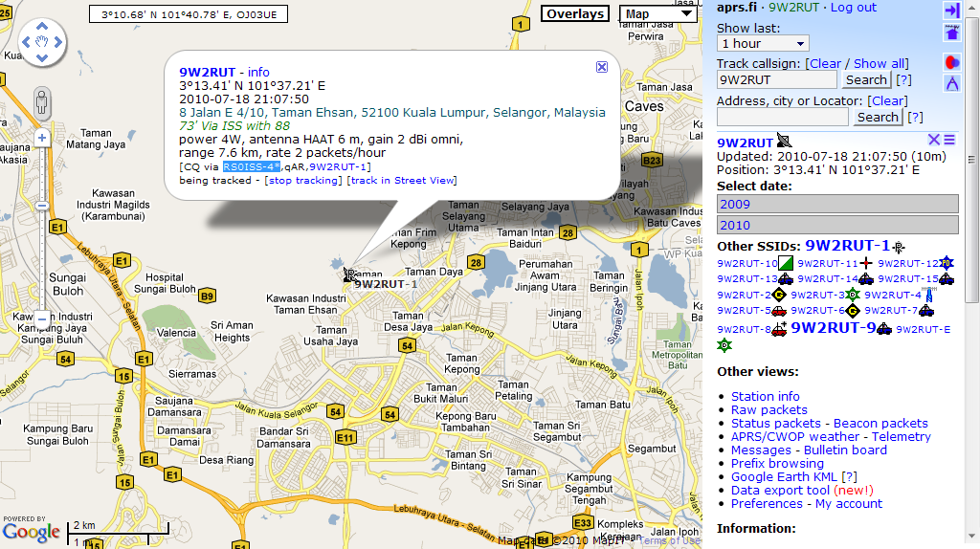Open the 9W2RUT-15 SSID entry

pyautogui.click(x=908, y=279)
